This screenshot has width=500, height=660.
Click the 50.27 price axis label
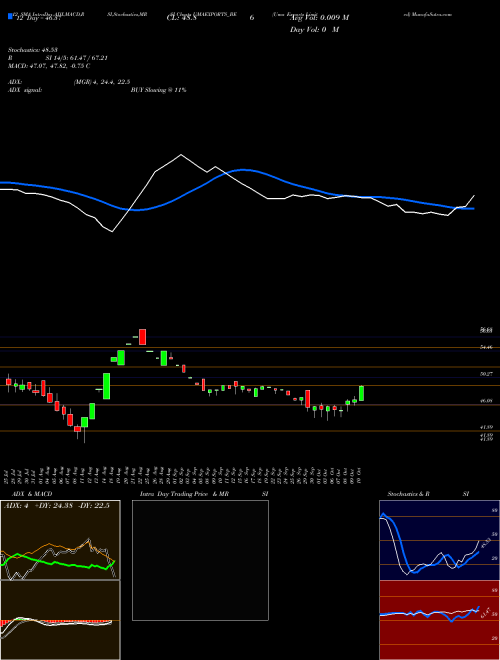pyautogui.click(x=486, y=374)
